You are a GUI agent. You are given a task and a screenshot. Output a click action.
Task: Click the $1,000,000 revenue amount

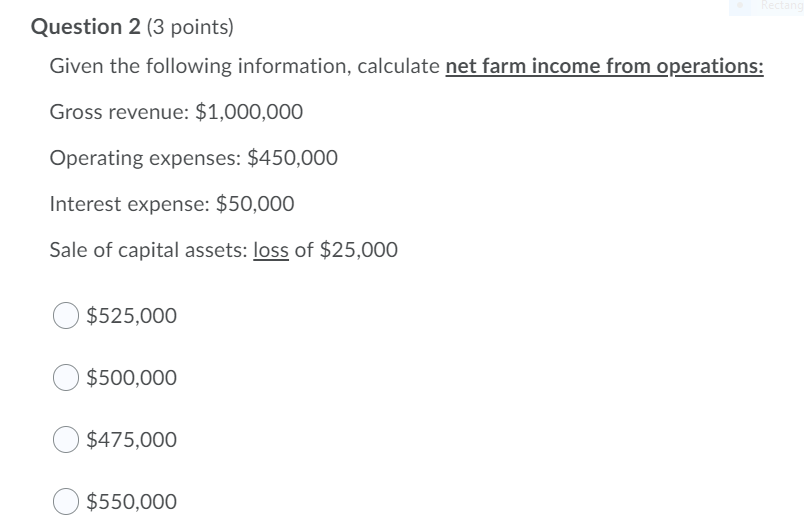point(249,112)
